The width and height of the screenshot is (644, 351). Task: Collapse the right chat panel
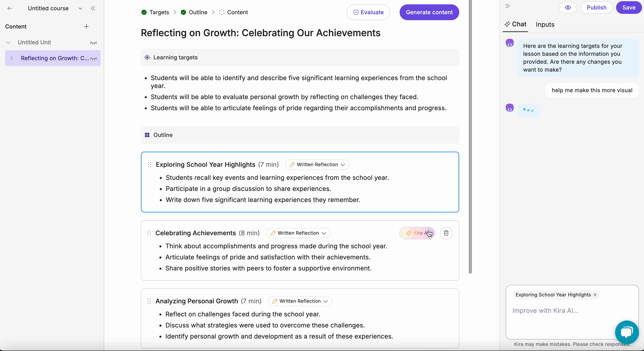507,6
